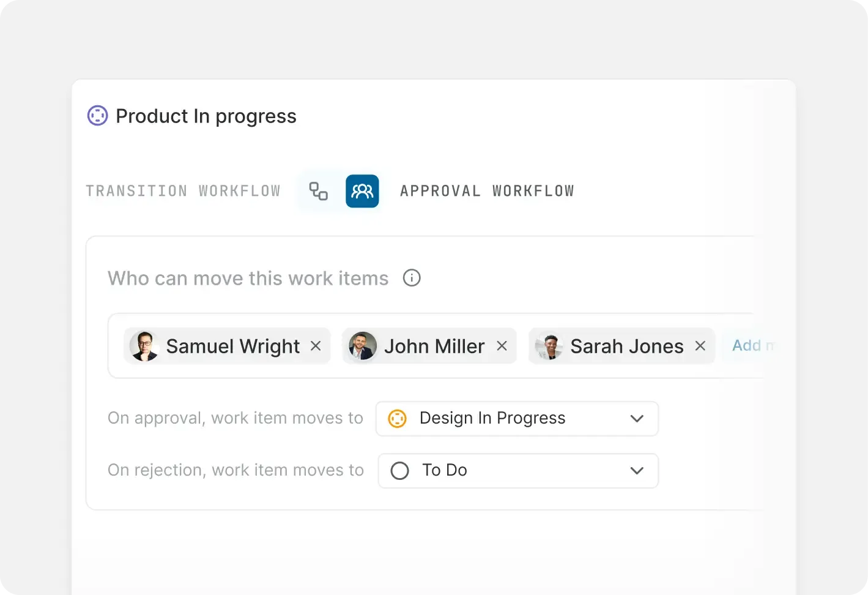Select the approval workflow people icon
868x595 pixels.
pos(362,191)
